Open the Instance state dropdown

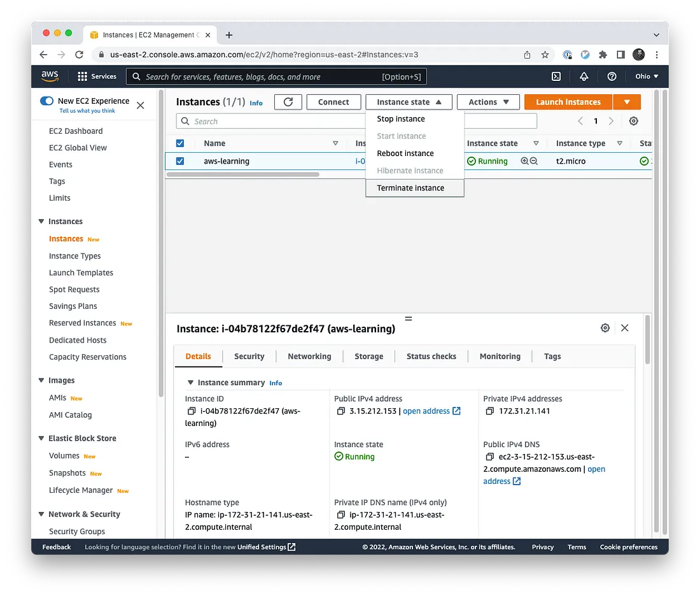[409, 102]
